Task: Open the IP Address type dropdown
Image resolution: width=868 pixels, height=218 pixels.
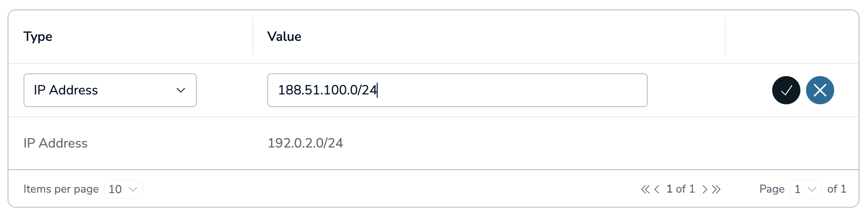Action: coord(110,90)
